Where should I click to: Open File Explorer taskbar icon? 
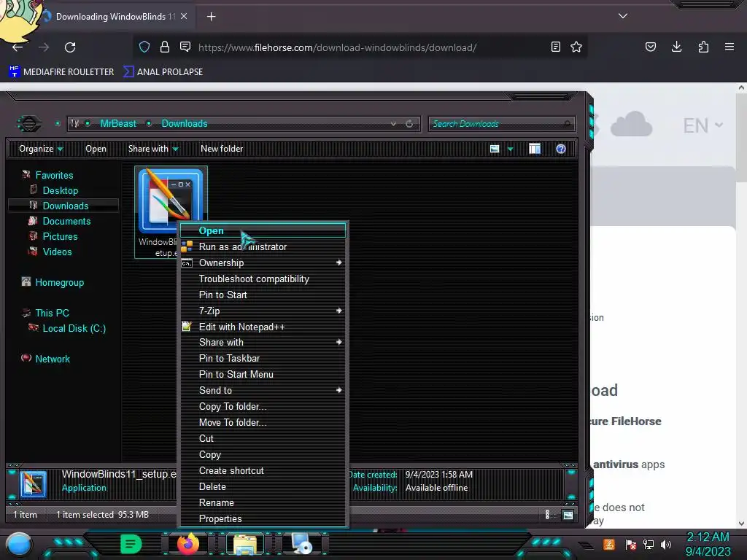245,544
